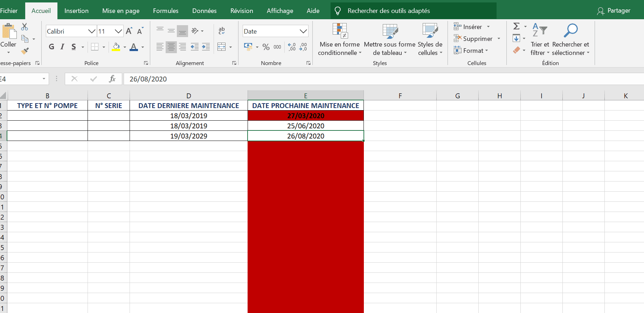Apply the yellow fill color
Viewport: 644px width, 313px height.
click(x=116, y=47)
